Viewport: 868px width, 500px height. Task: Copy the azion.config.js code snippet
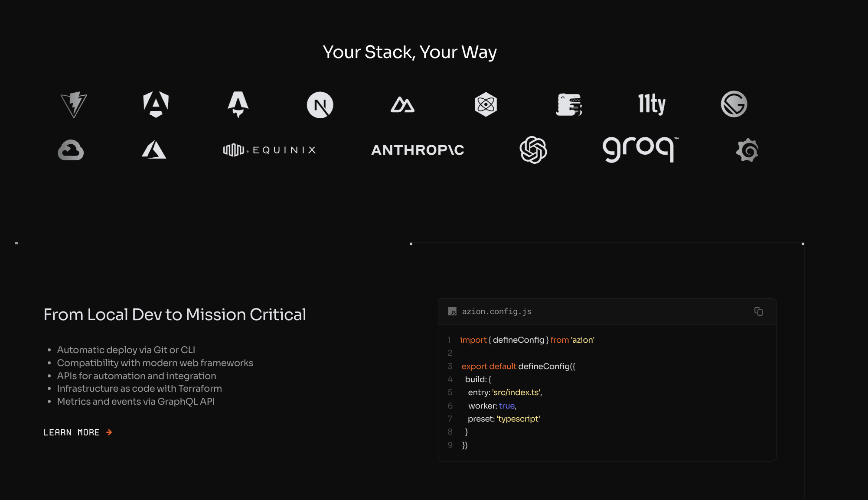click(x=758, y=312)
